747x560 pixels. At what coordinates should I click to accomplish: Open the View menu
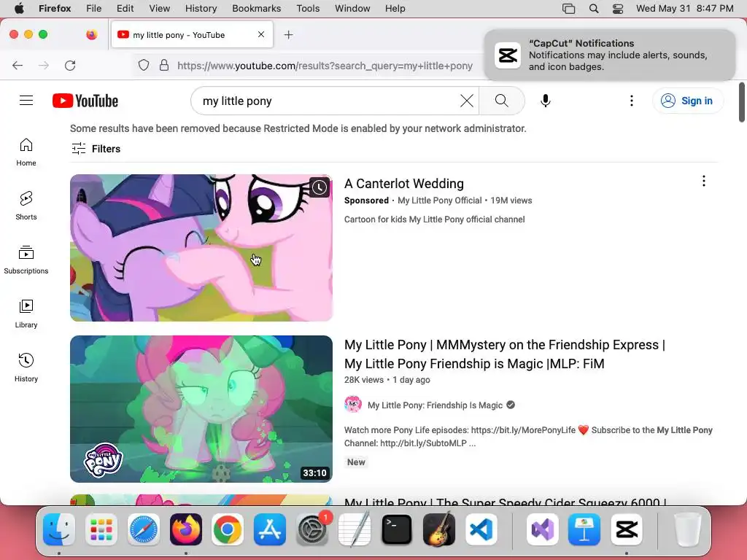point(159,9)
